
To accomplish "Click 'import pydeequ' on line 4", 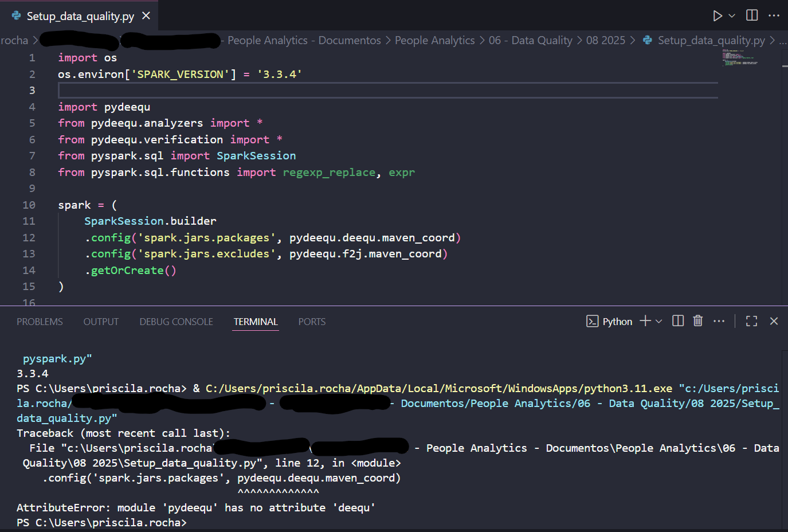I will click(104, 107).
